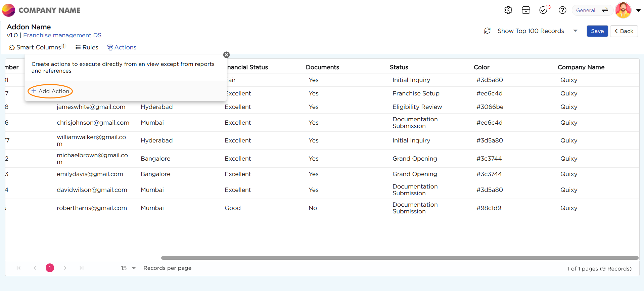This screenshot has height=291, width=644.
Task: Open the Smart Columns tab
Action: [37, 47]
